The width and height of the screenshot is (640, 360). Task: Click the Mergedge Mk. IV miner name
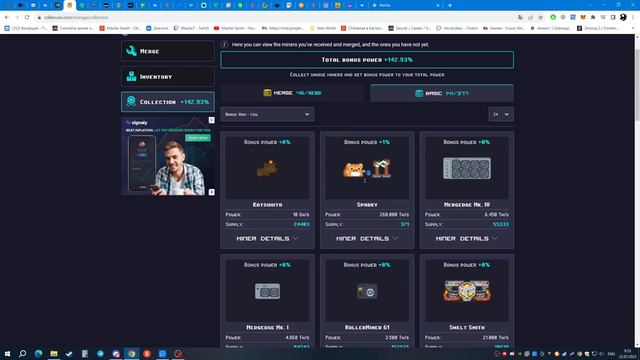467,204
